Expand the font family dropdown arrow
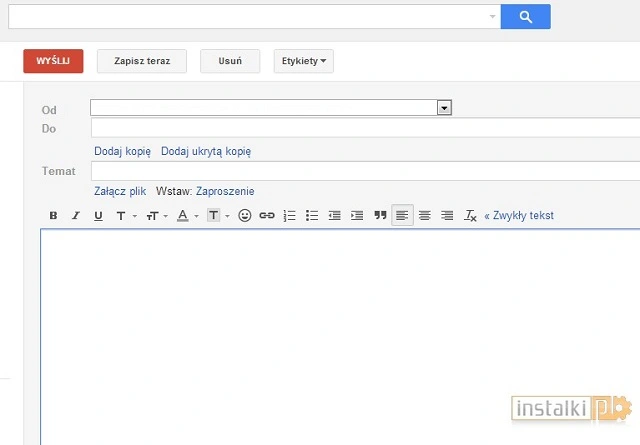 [x=135, y=216]
